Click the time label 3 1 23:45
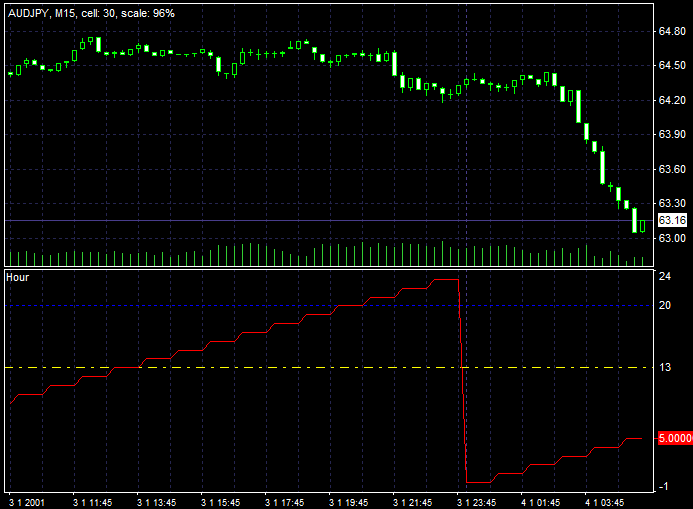The height and width of the screenshot is (509, 693). point(476,503)
